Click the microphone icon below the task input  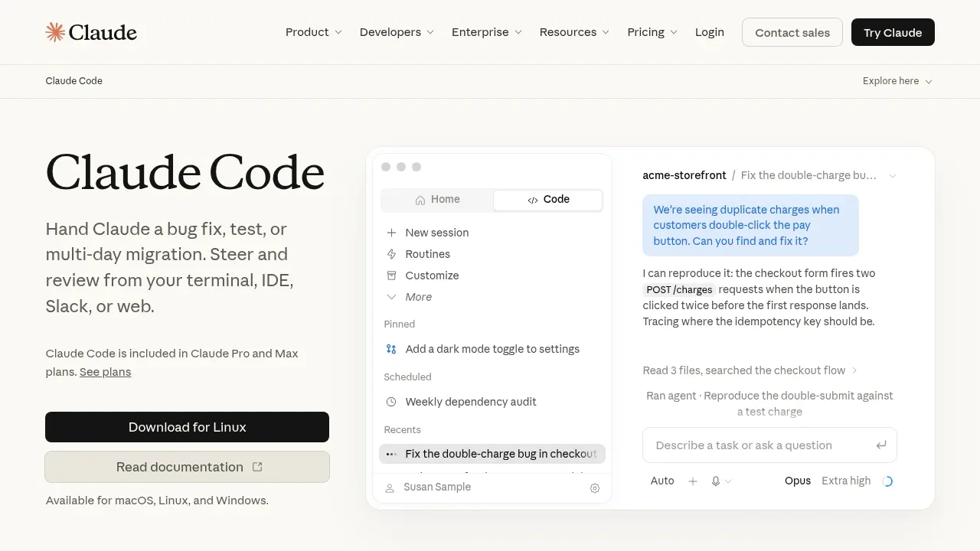tap(716, 481)
